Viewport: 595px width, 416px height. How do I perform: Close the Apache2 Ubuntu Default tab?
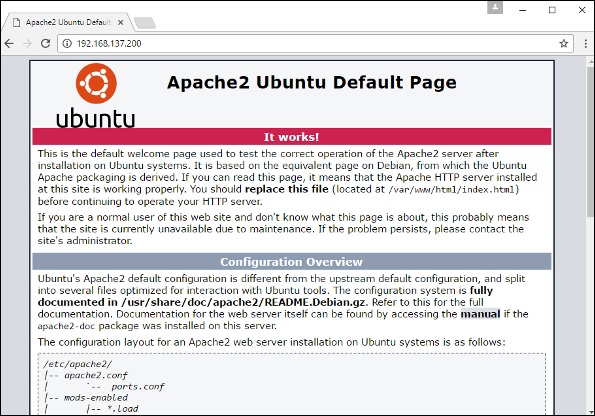pyautogui.click(x=120, y=22)
